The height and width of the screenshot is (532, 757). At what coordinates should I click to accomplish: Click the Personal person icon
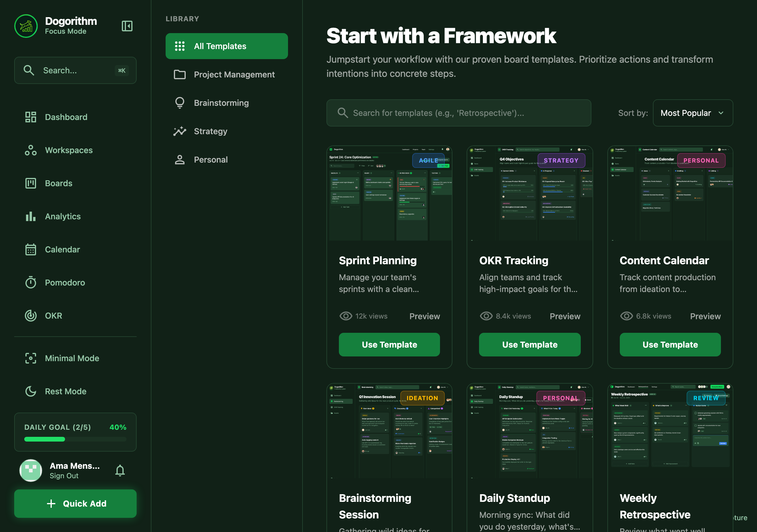(x=180, y=160)
